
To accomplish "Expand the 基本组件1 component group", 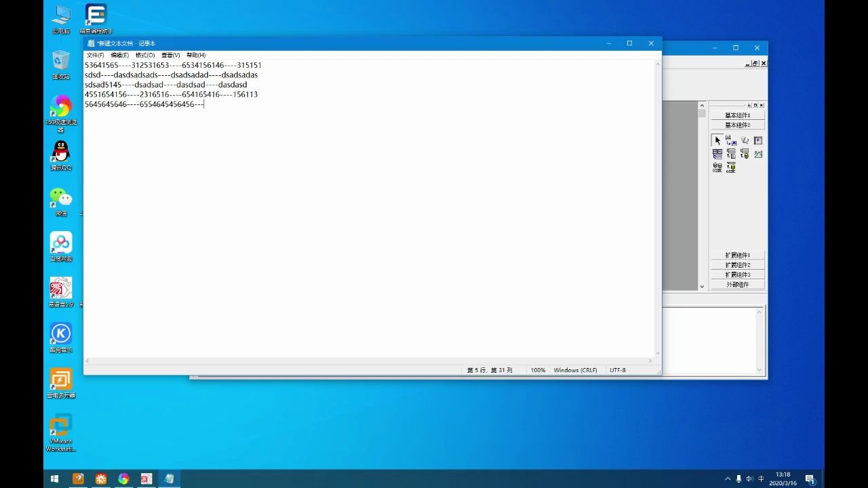I will coord(737,115).
